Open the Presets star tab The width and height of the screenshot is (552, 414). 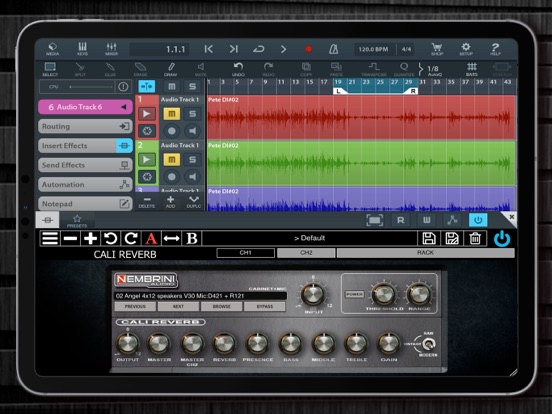(77, 221)
